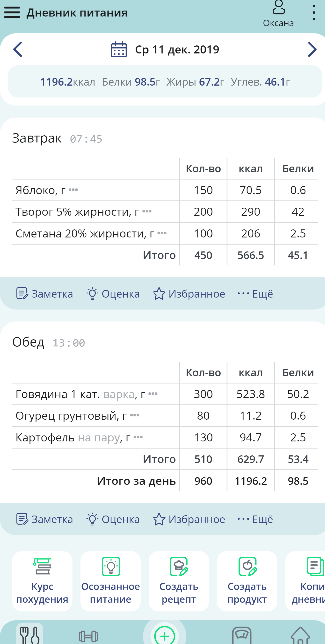Tap the green plus add button

click(165, 636)
